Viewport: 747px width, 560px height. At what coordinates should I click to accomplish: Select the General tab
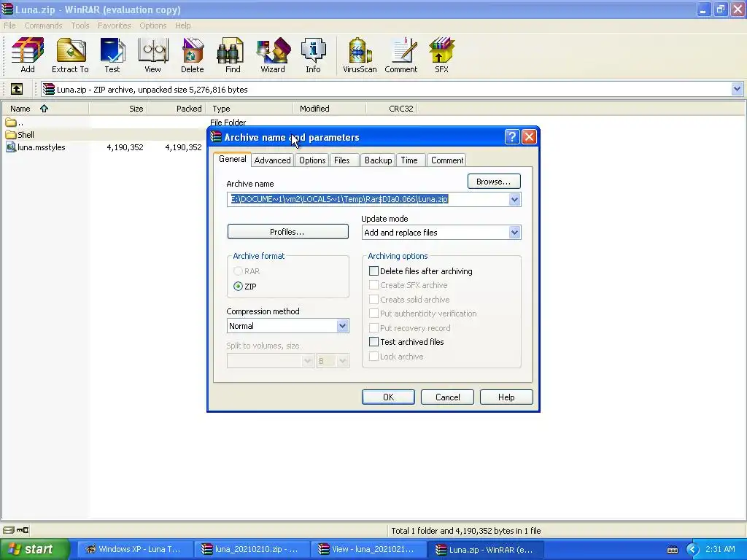[x=233, y=159]
